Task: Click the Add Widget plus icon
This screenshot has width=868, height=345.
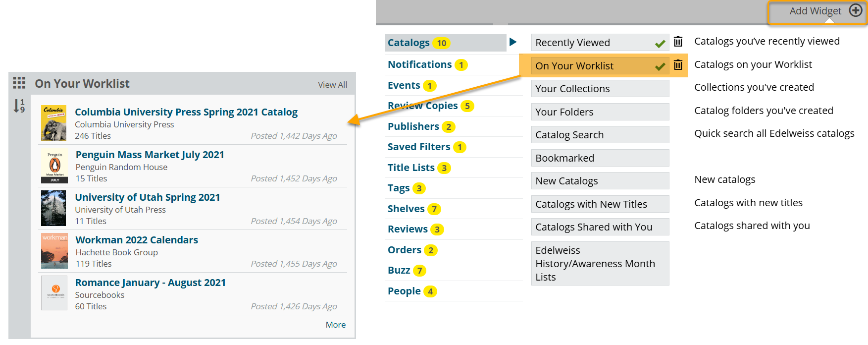Action: (x=855, y=11)
